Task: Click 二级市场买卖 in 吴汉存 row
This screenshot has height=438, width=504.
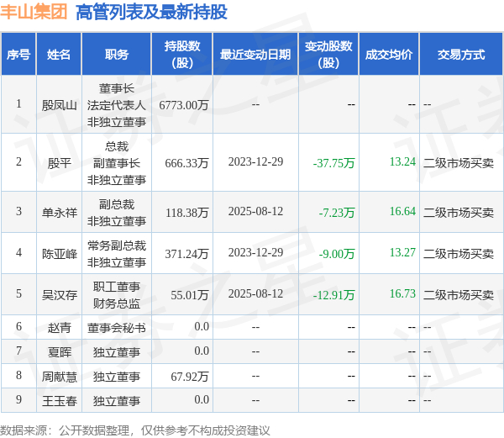Action: (459, 295)
